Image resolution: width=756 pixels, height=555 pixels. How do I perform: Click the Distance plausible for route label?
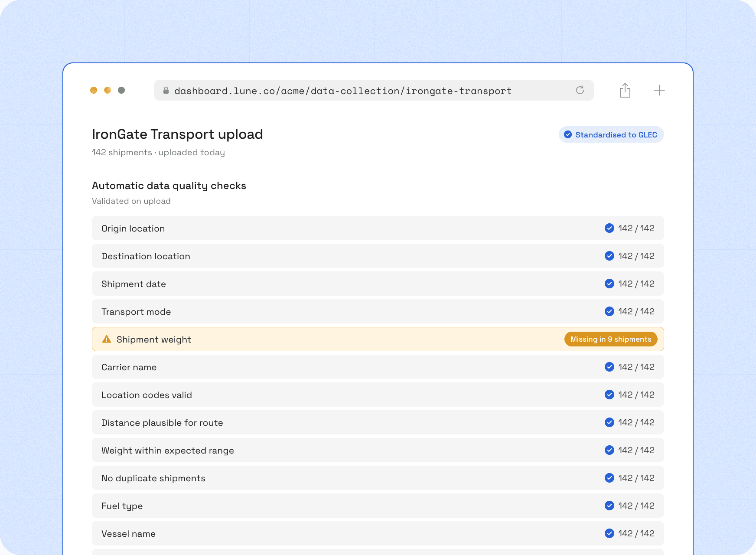pyautogui.click(x=162, y=423)
